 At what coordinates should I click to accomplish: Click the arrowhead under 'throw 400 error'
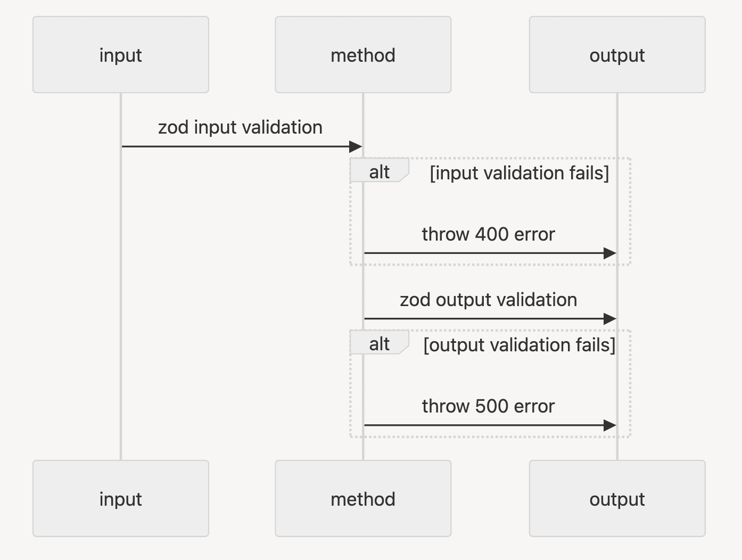[x=609, y=253]
